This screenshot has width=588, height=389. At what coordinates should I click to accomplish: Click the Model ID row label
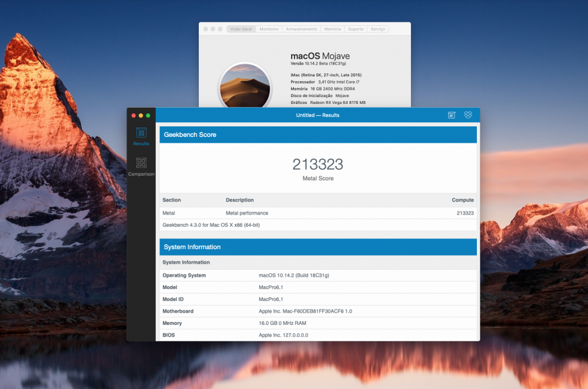173,299
